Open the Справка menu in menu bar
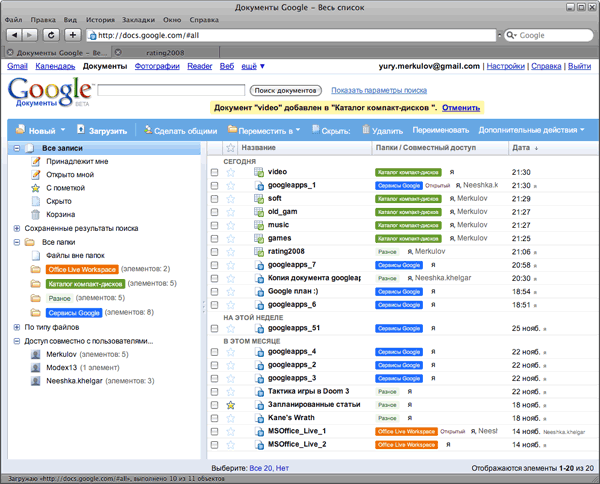Viewport: 600px width, 484px height. 204,20
